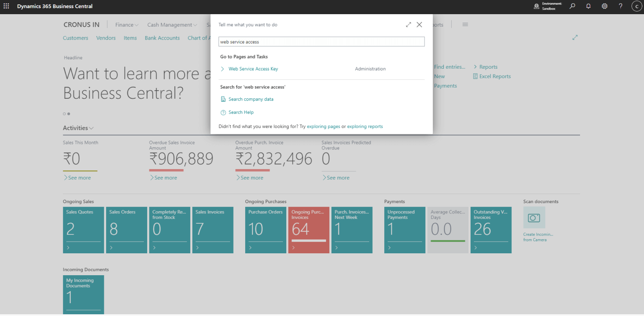This screenshot has height=316, width=644.
Task: Open the notifications bell icon
Action: (589, 6)
